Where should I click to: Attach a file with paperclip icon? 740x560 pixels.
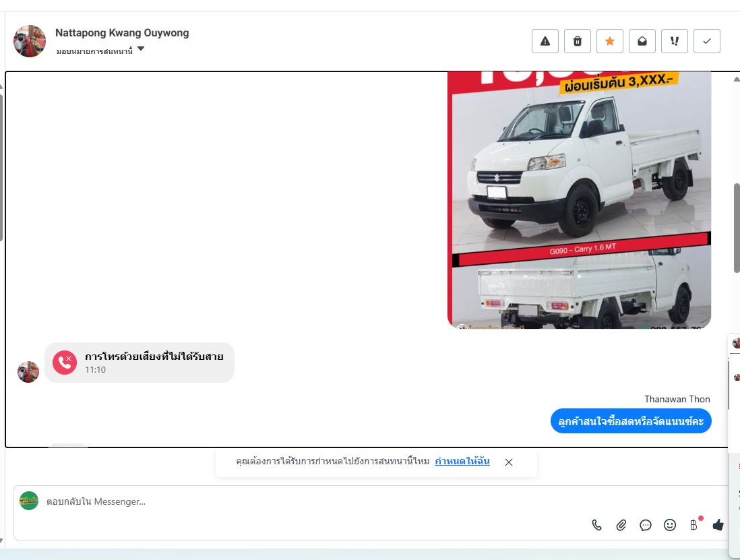621,525
